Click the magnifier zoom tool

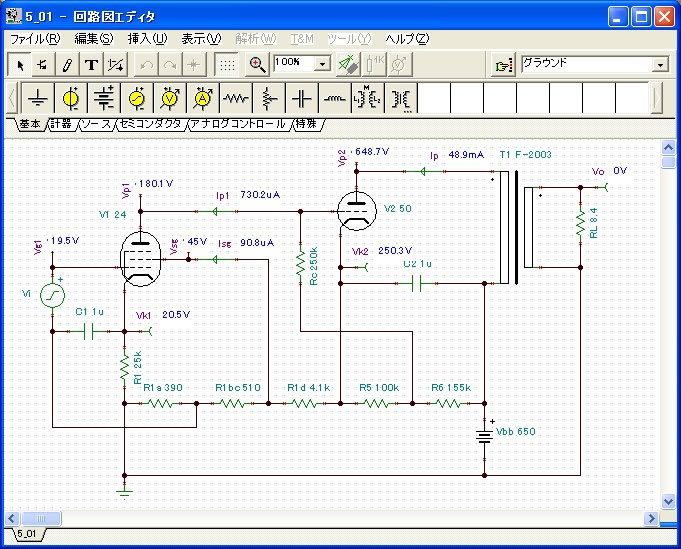point(257,64)
